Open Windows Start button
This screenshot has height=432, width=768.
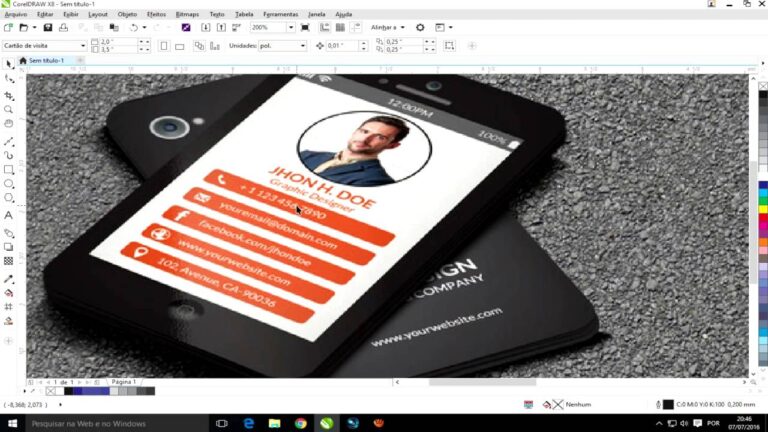[x=12, y=423]
